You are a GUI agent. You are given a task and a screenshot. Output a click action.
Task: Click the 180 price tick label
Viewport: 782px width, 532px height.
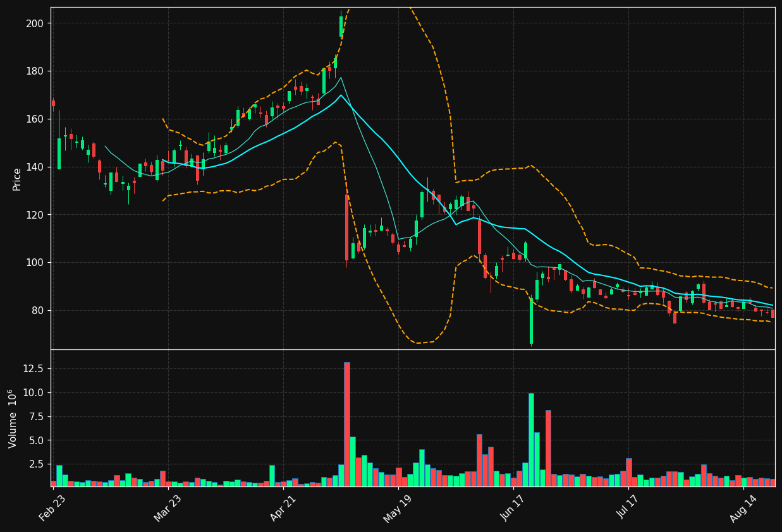tap(35, 71)
